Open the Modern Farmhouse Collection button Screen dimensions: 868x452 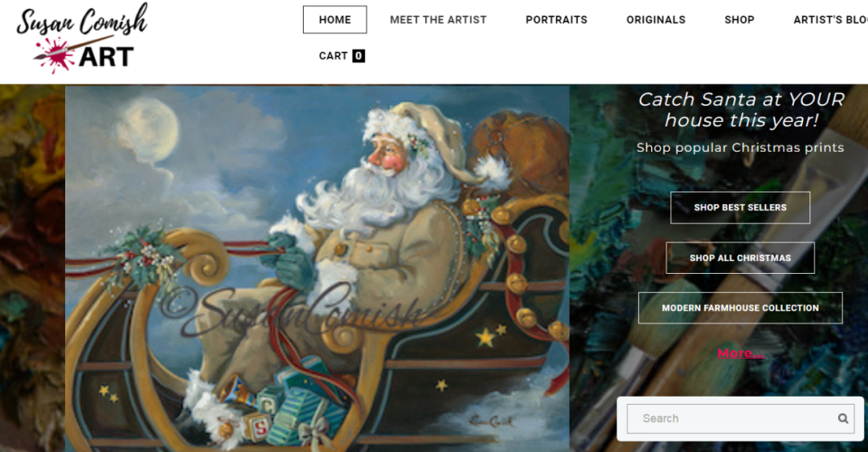[740, 308]
